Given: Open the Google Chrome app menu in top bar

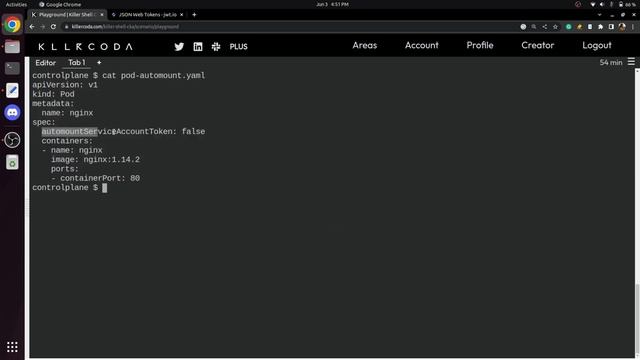Looking at the screenshot, I should (x=60, y=4).
